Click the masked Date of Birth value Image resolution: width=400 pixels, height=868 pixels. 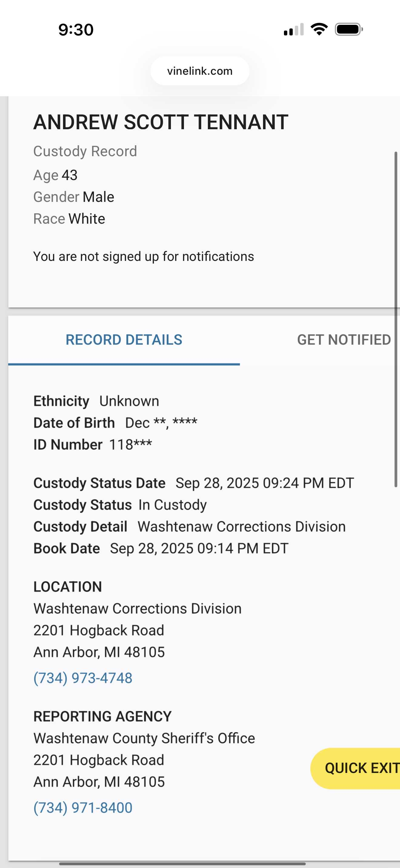161,422
